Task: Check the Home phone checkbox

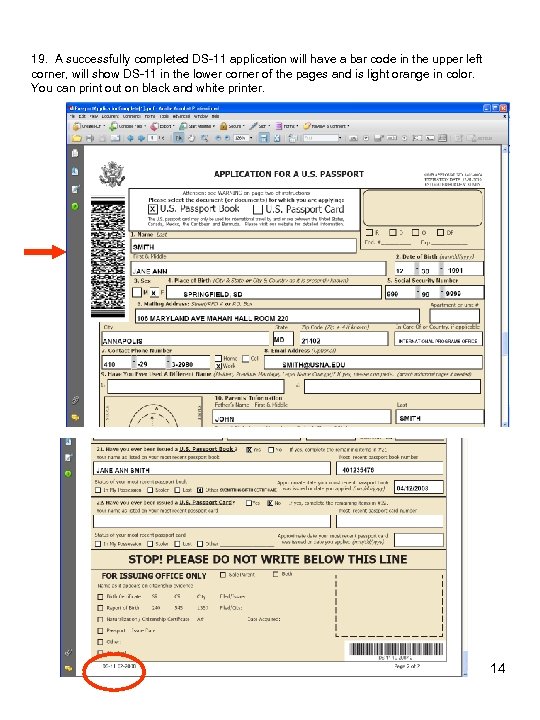Action: [218, 358]
